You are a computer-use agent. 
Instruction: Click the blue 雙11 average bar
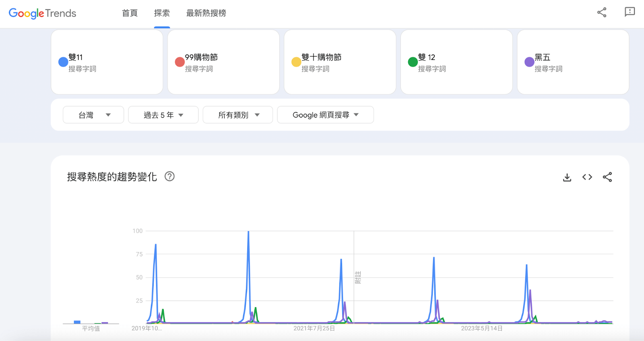click(x=77, y=322)
